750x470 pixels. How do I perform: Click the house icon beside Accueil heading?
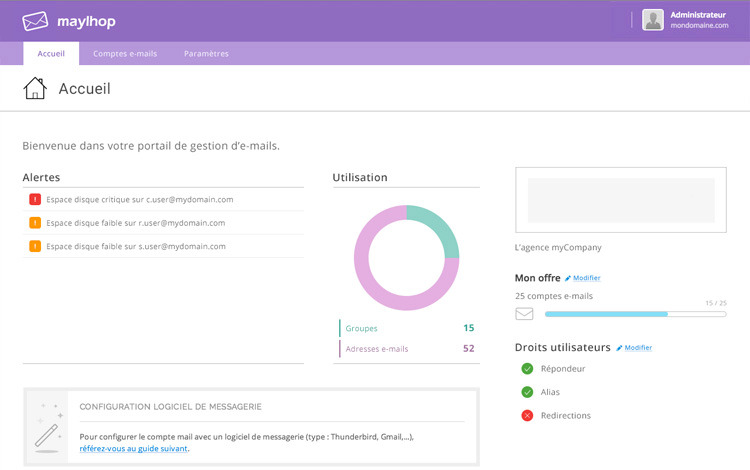click(x=35, y=88)
